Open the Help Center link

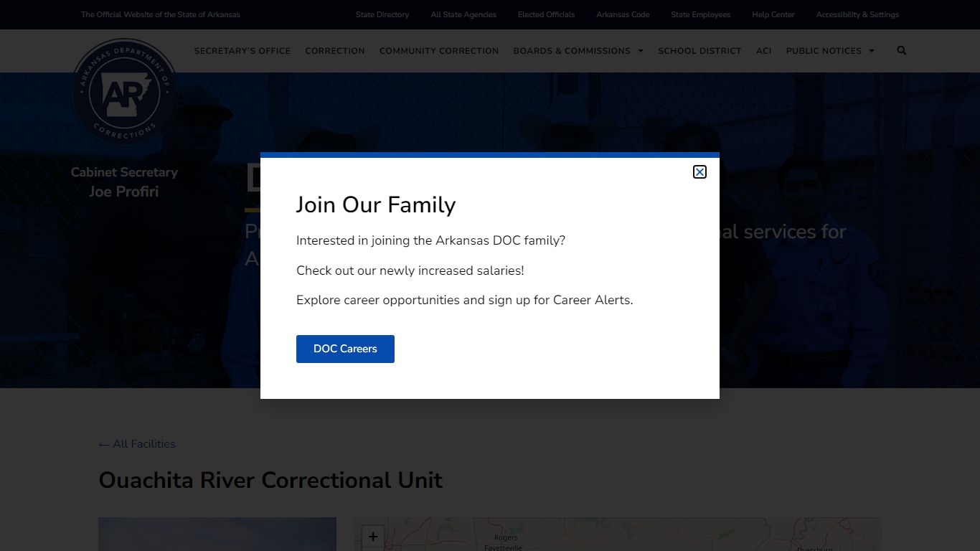(773, 14)
